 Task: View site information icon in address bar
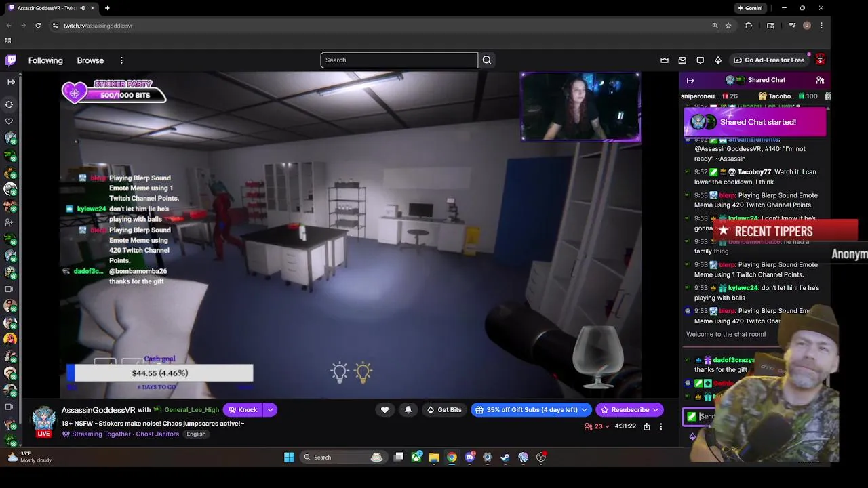[55, 26]
